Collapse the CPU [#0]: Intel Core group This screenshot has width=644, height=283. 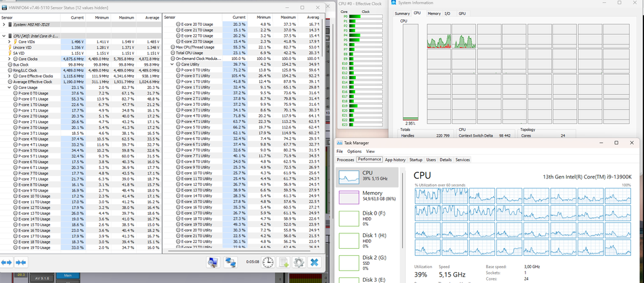click(x=4, y=35)
